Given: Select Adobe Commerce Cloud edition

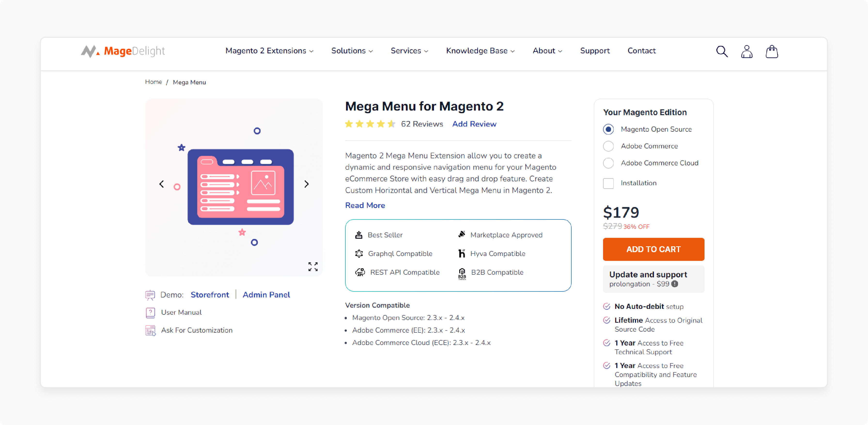Looking at the screenshot, I should [x=608, y=163].
